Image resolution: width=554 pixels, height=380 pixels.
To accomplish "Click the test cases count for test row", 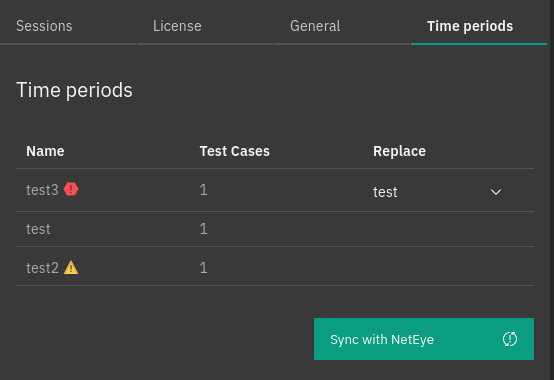I will point(204,229).
